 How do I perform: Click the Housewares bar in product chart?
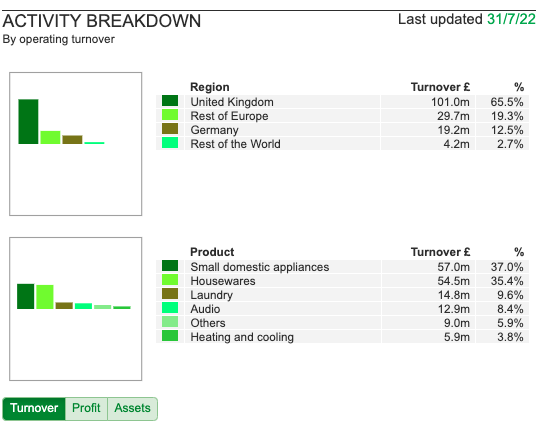click(45, 297)
